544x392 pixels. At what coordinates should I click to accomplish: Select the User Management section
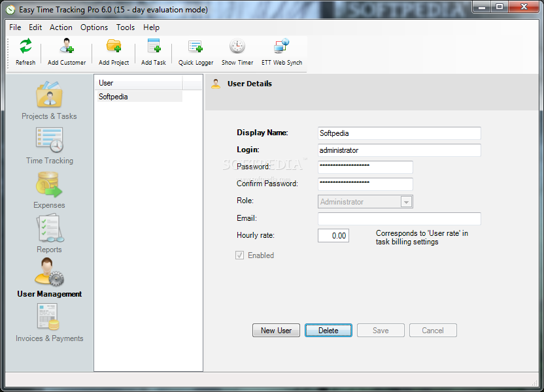(x=49, y=279)
